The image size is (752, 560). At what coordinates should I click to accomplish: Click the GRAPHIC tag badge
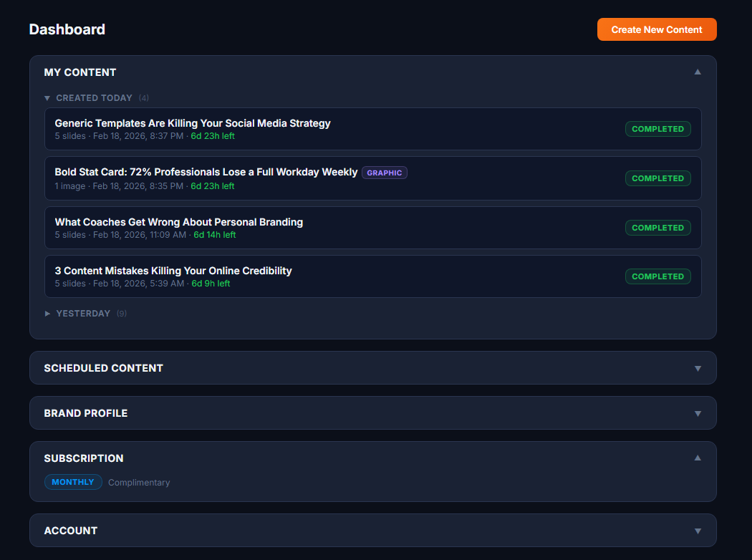coord(384,172)
